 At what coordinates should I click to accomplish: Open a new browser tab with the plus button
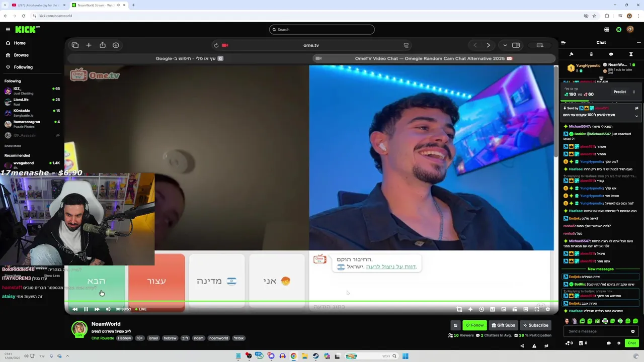click(x=133, y=5)
